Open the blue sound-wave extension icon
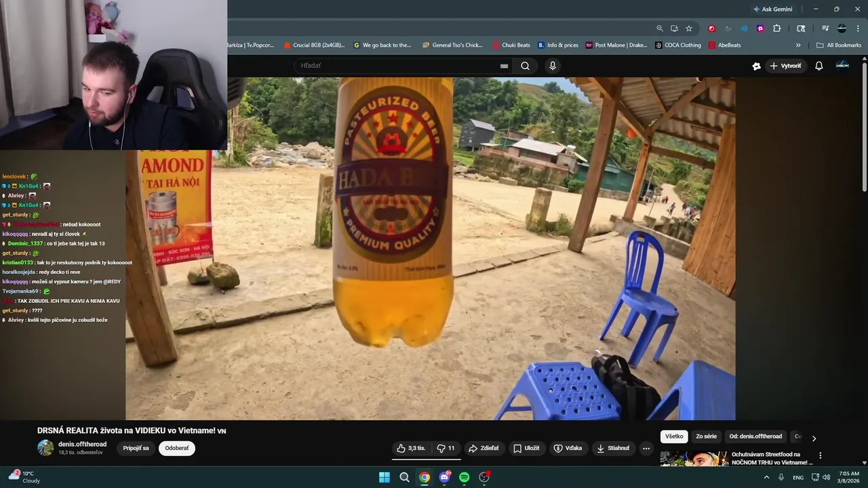Image resolution: width=868 pixels, height=488 pixels. (744, 28)
